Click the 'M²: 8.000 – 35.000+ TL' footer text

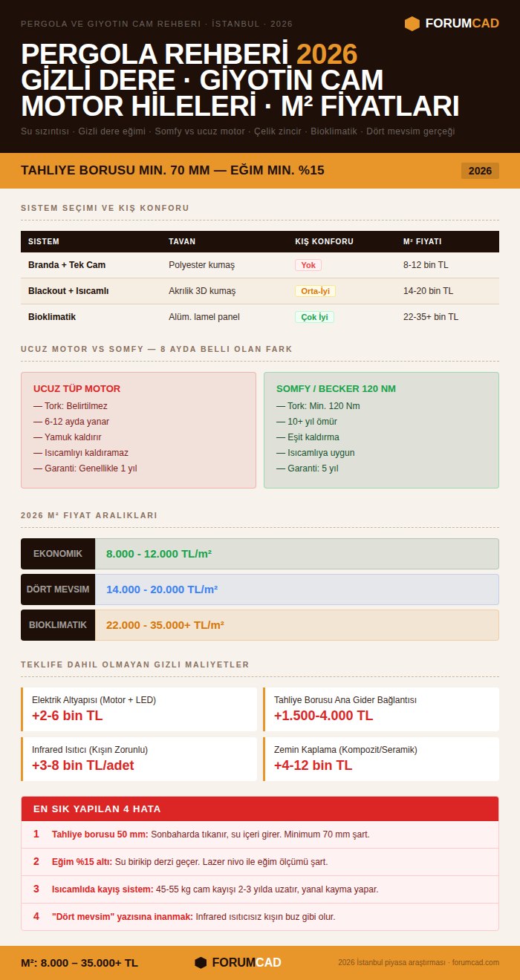(79, 963)
